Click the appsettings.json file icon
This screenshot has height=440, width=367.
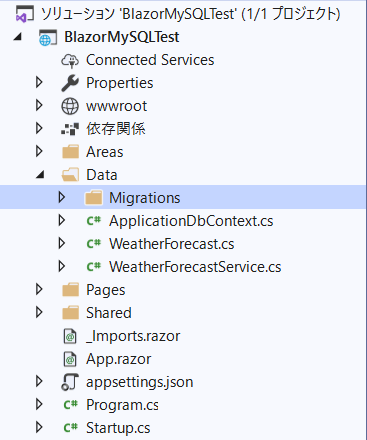(70, 382)
